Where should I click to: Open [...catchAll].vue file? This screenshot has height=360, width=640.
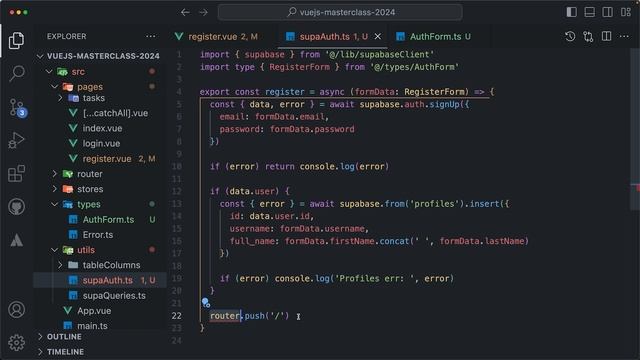(100, 113)
